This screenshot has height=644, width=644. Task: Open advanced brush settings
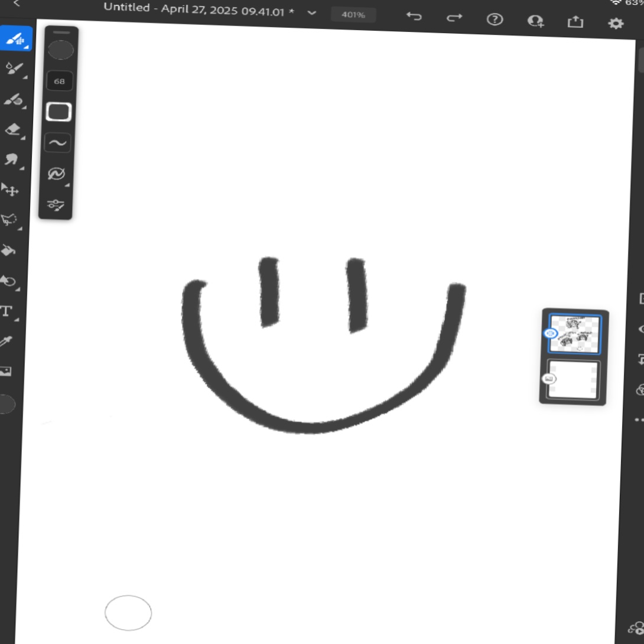pos(57,205)
